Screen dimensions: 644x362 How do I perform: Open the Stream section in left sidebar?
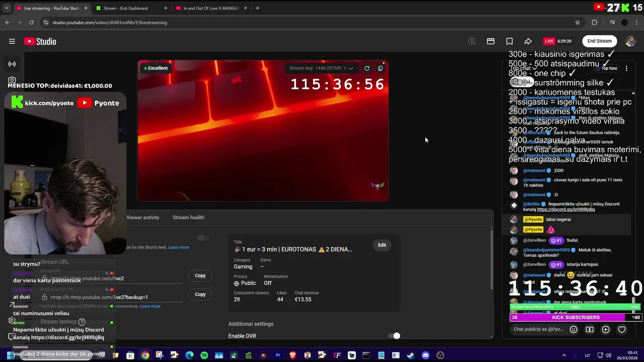12,64
